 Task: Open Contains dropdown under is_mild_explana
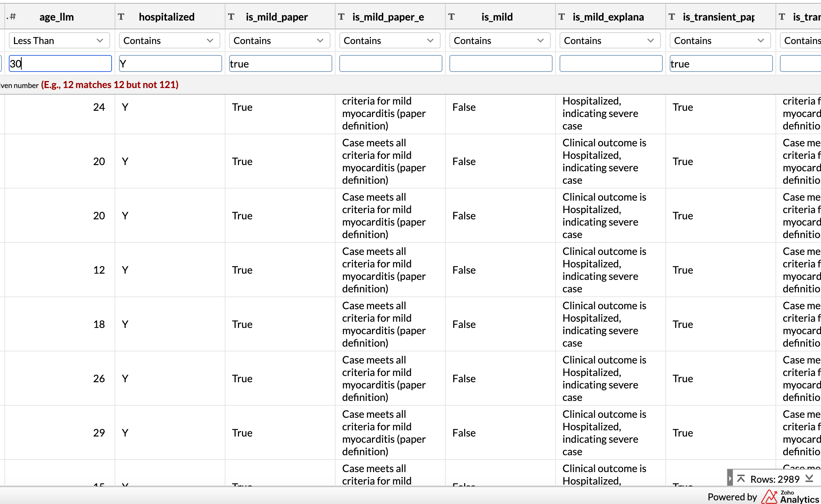pyautogui.click(x=610, y=41)
